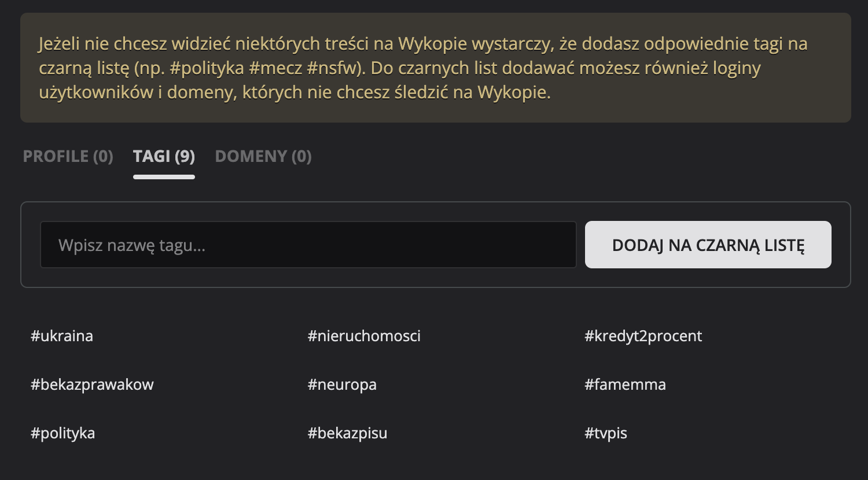This screenshot has width=868, height=480.
Task: Click the white underline beneath TAGI tab
Action: tap(164, 177)
